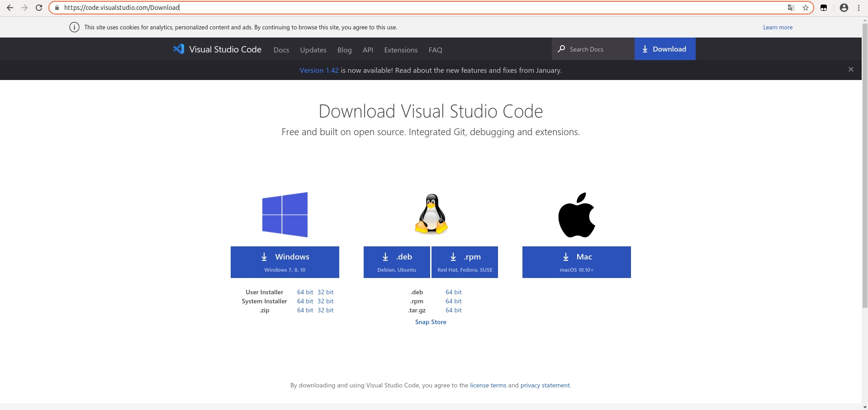Image resolution: width=868 pixels, height=410 pixels.
Task: Click the browser profile avatar icon
Action: pos(844,8)
